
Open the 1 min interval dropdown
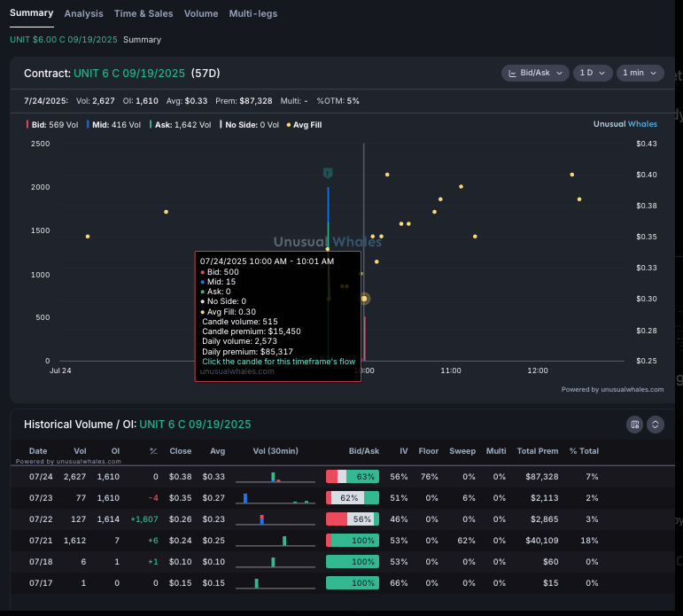click(640, 73)
